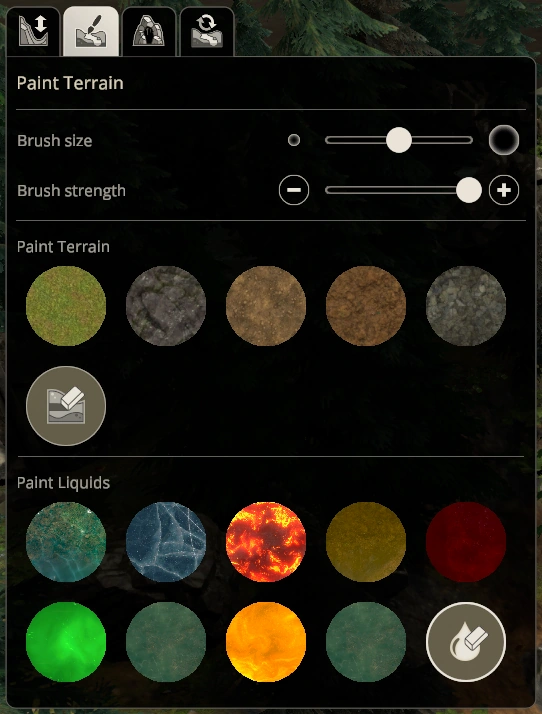Click the small brush size dot icon
The width and height of the screenshot is (542, 714).
(x=294, y=140)
